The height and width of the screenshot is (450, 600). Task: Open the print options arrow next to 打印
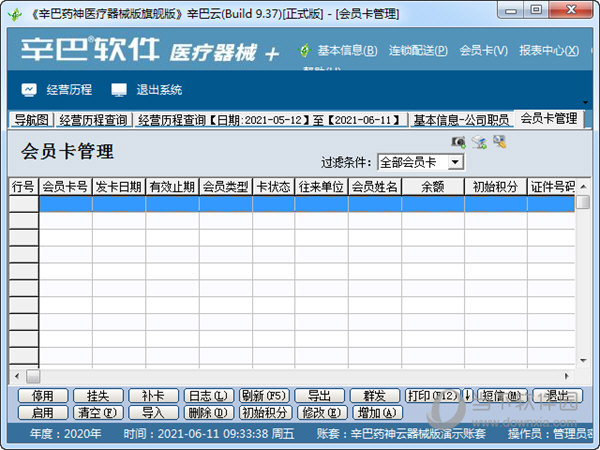(x=468, y=395)
